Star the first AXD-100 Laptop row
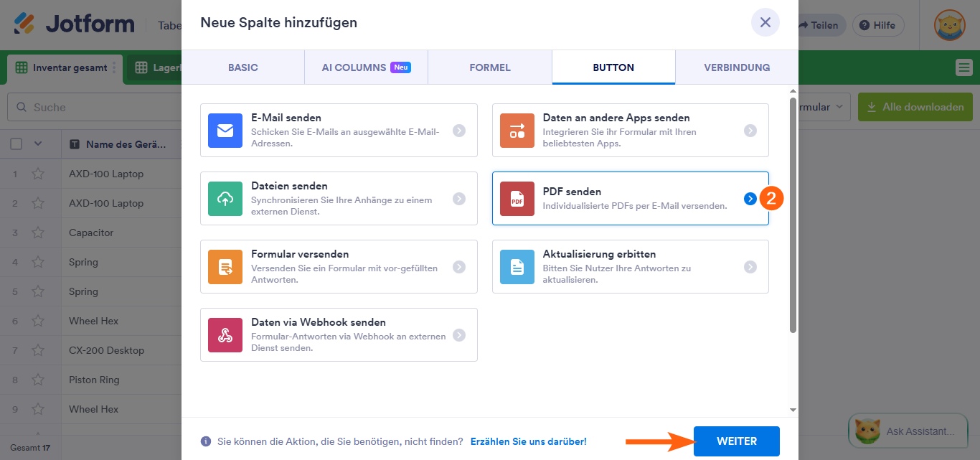Viewport: 980px width, 460px height. (38, 174)
